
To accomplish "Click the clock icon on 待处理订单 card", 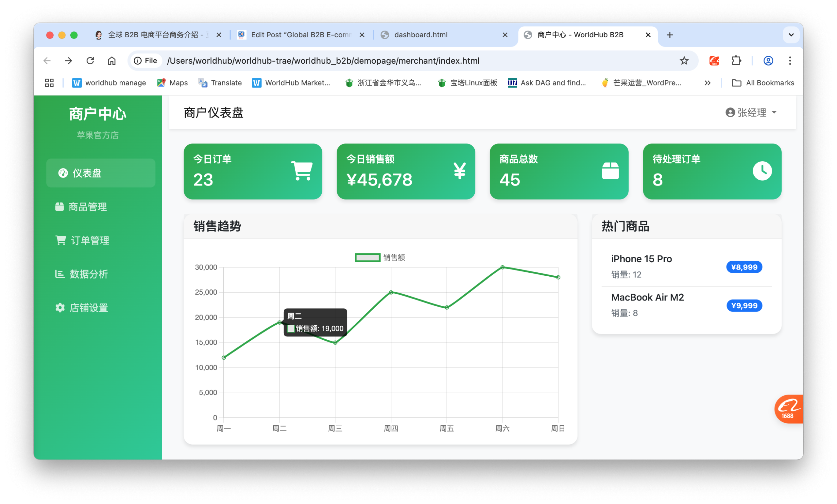I will point(762,171).
